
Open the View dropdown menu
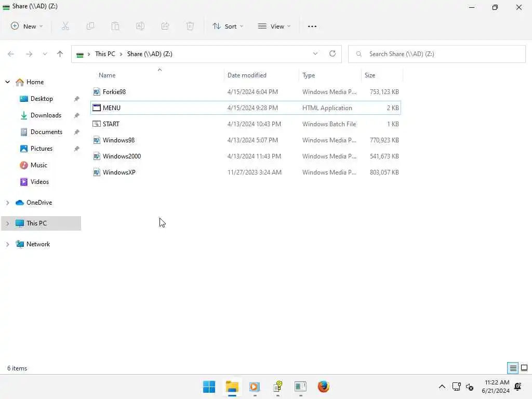point(274,26)
